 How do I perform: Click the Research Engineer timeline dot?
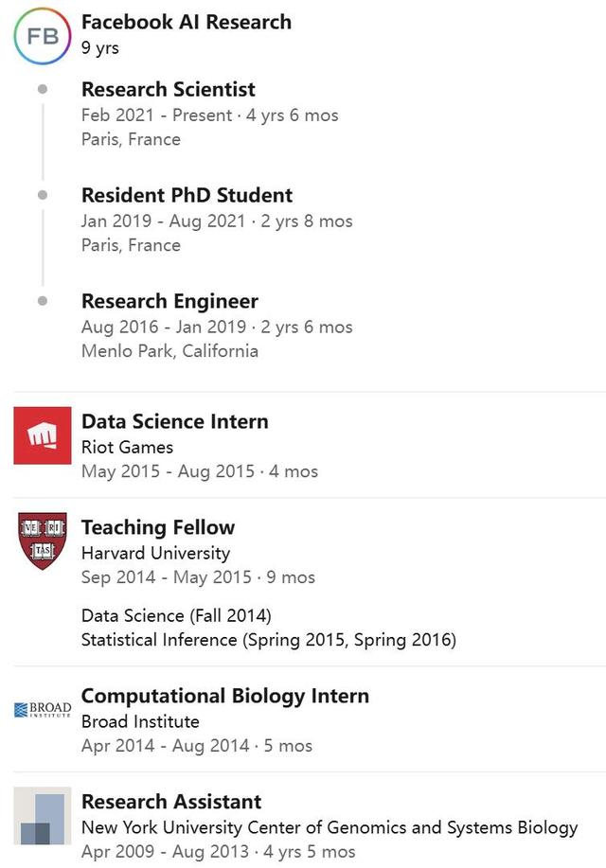43,301
